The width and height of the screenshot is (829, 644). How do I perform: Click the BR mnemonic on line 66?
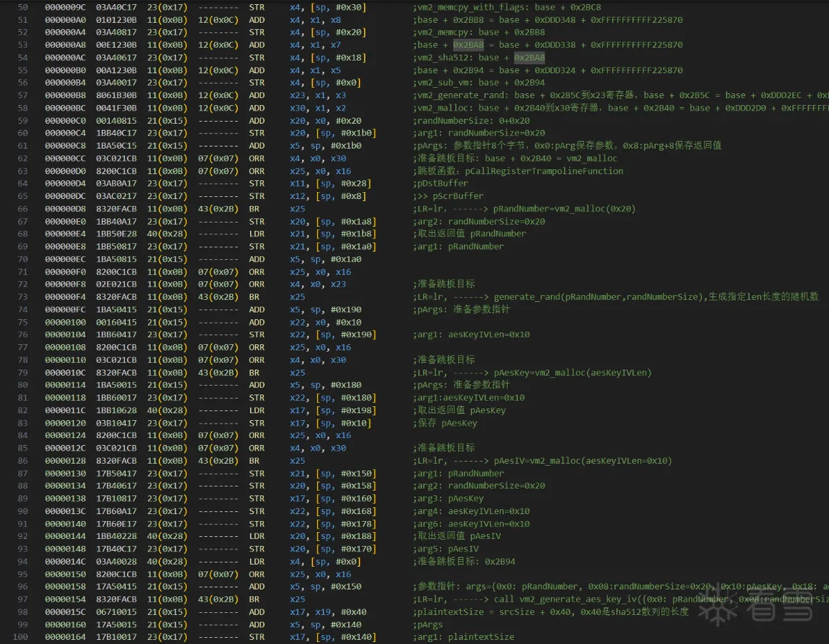coord(254,209)
